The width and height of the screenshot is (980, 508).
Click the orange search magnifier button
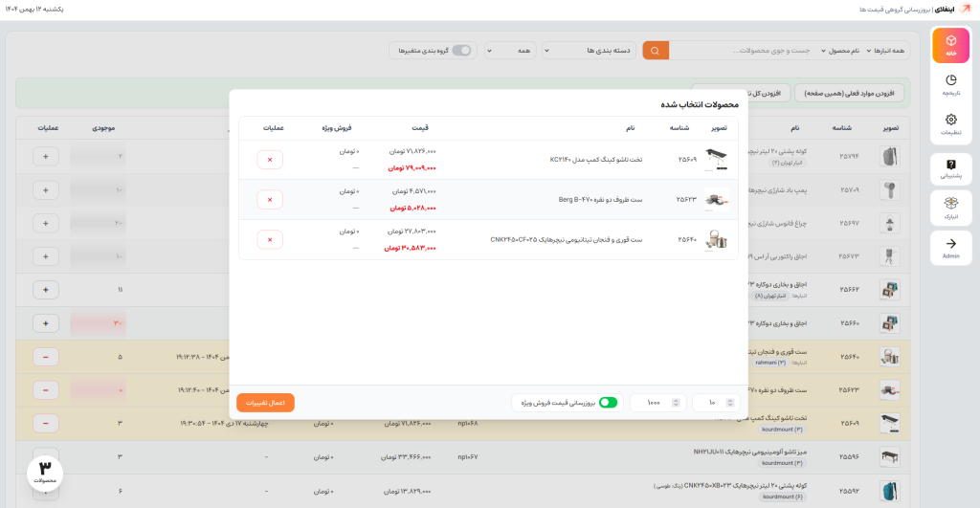655,51
